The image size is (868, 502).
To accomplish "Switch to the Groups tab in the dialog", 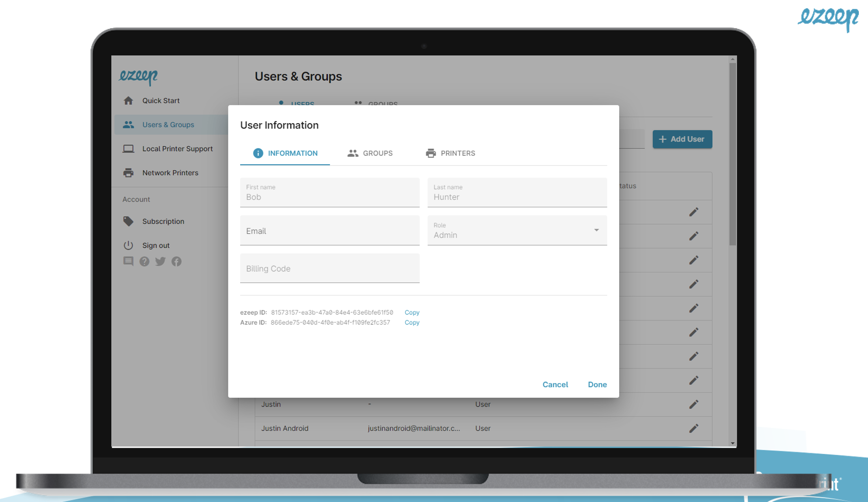I will (x=370, y=153).
